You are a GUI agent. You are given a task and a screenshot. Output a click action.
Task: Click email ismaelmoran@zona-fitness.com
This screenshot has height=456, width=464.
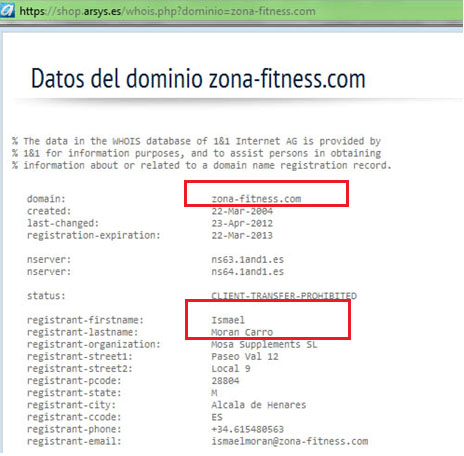pyautogui.click(x=290, y=441)
